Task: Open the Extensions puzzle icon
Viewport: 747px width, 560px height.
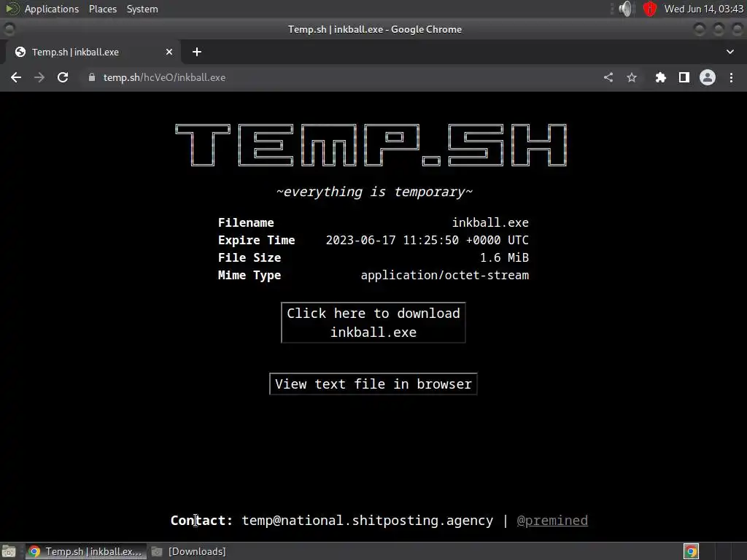Action: pos(660,77)
